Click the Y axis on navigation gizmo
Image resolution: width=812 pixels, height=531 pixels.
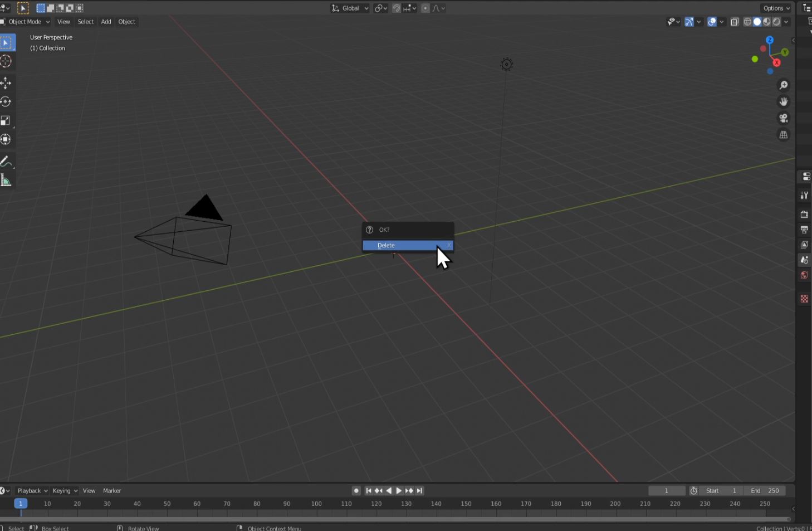[785, 52]
